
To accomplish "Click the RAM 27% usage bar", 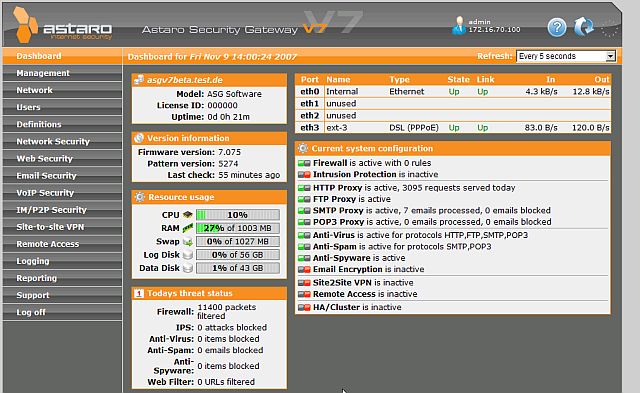I will [x=238, y=228].
